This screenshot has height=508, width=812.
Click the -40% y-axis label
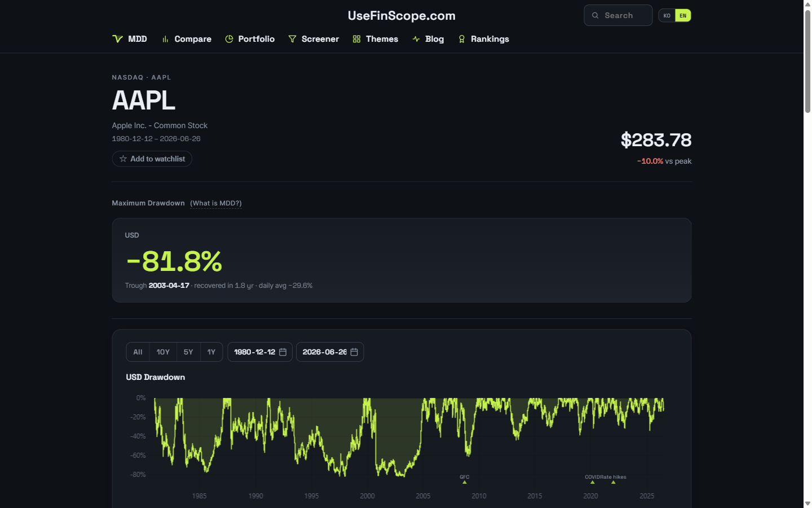pos(138,436)
